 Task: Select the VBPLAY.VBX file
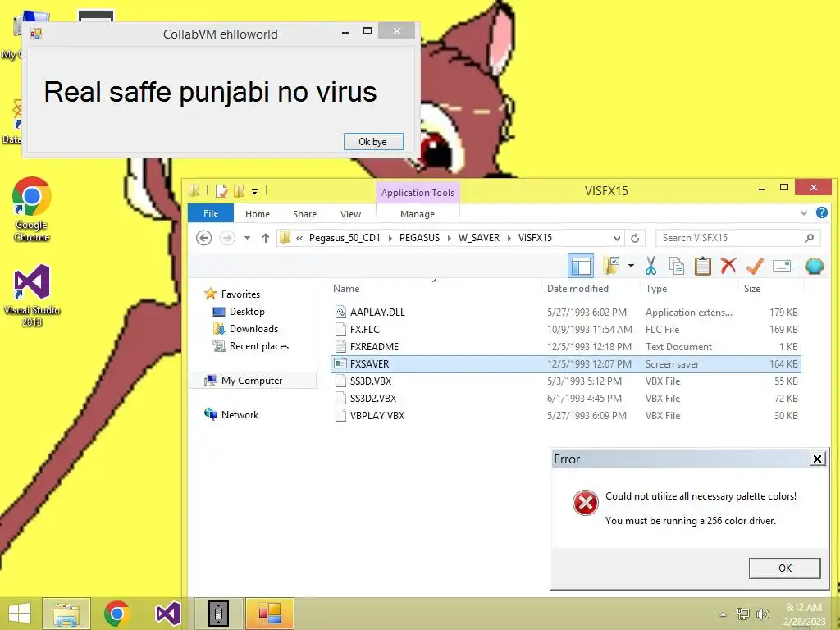pos(566,415)
